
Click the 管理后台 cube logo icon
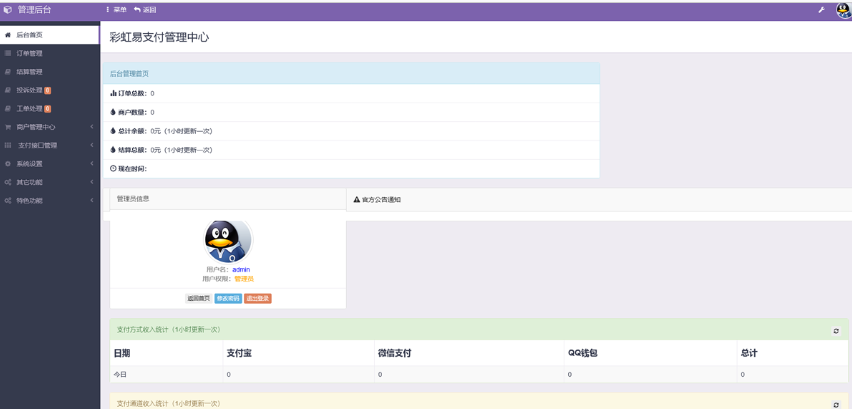(8, 10)
